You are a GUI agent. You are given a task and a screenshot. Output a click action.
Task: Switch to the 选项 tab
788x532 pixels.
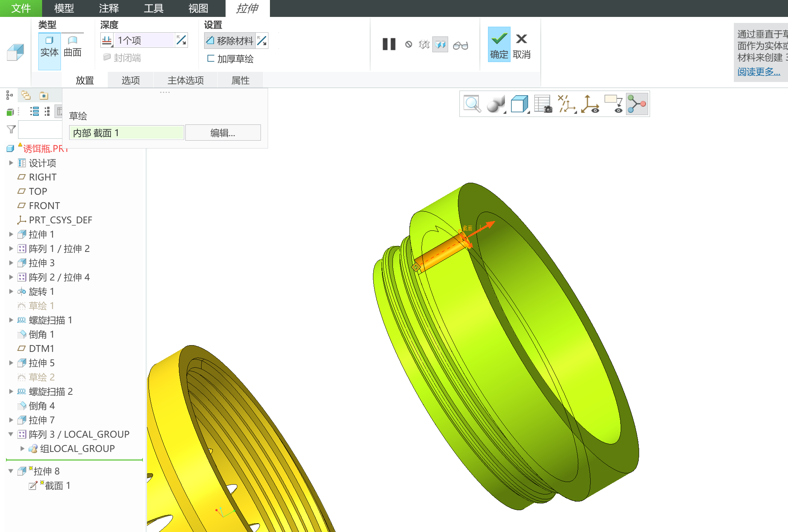click(130, 80)
